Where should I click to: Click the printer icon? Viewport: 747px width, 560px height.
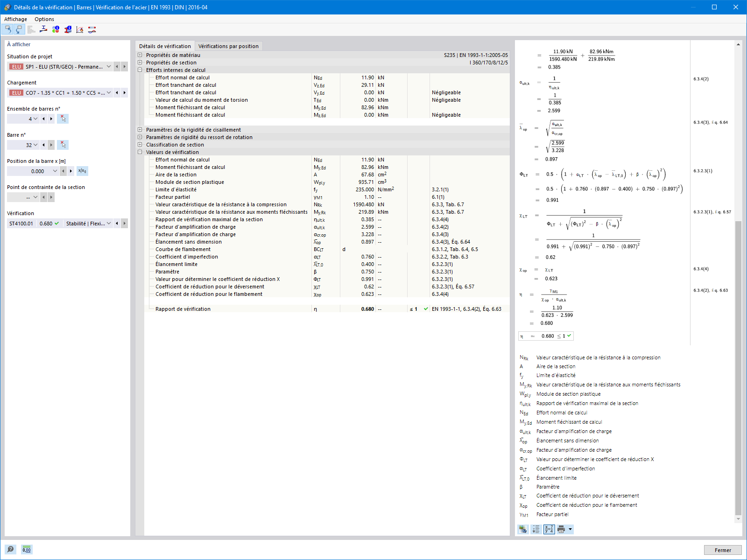click(x=561, y=529)
